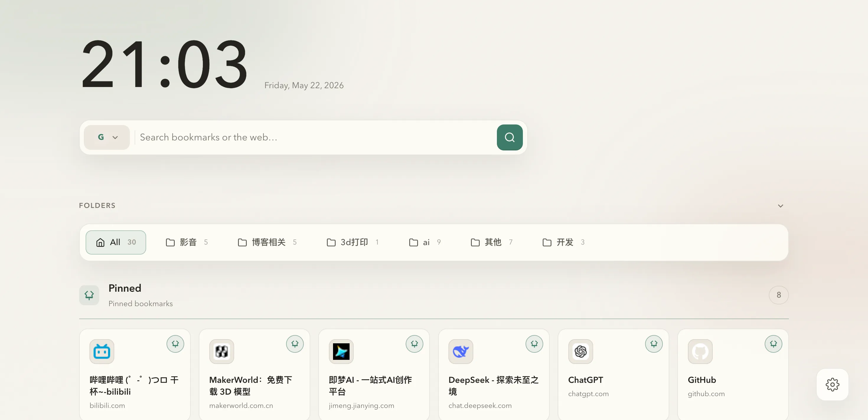Click the 21:03 clock display
The image size is (868, 420).
click(x=165, y=64)
